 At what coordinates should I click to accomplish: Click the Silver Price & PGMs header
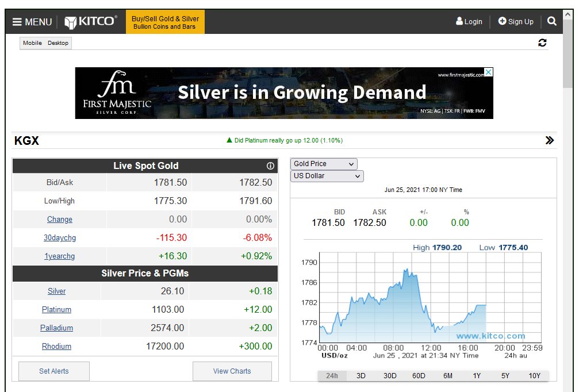click(x=145, y=274)
